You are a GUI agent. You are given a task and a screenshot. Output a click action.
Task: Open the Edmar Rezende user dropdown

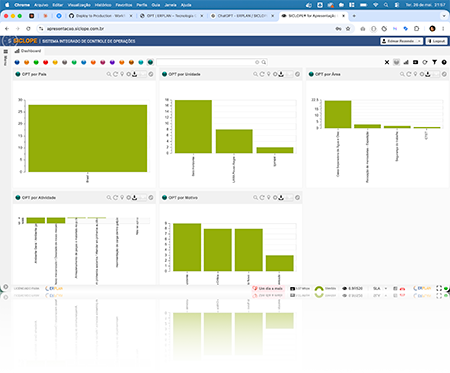pos(402,41)
